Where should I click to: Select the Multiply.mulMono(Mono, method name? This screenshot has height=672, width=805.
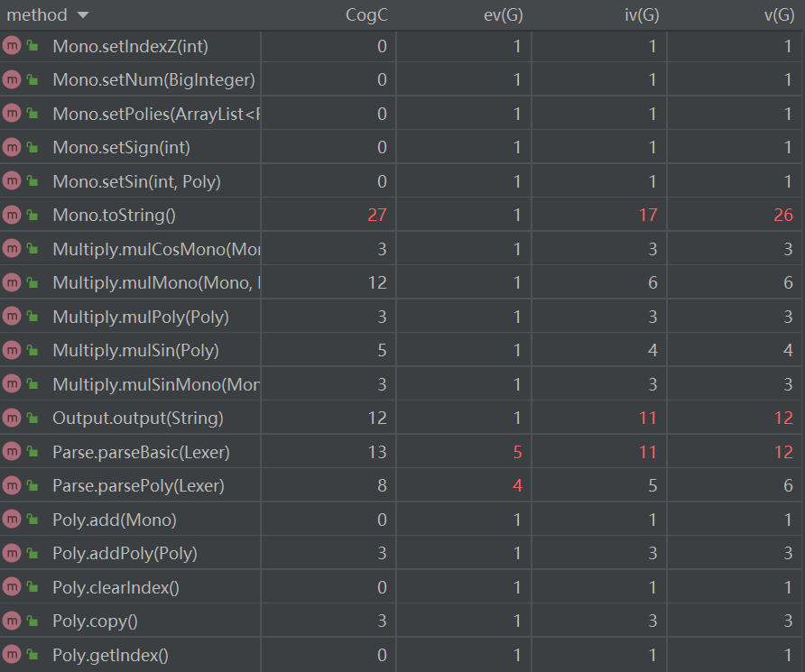click(x=156, y=282)
